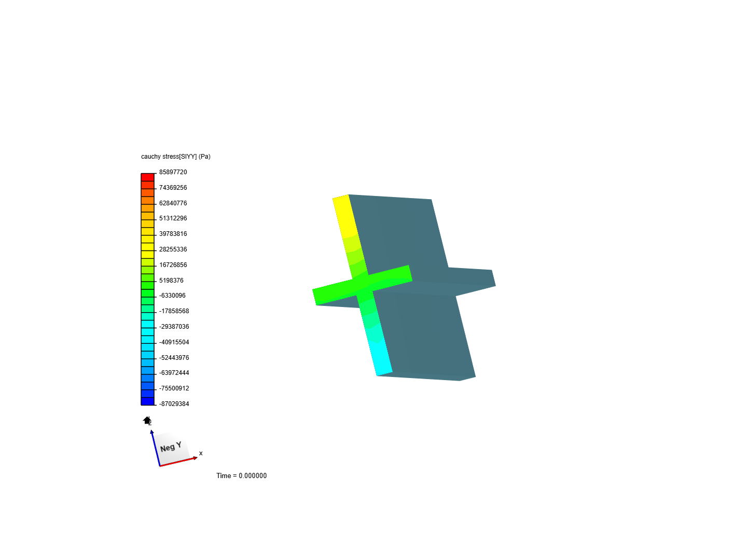Click legend value -52443976
The width and height of the screenshot is (747, 560).
tap(174, 358)
